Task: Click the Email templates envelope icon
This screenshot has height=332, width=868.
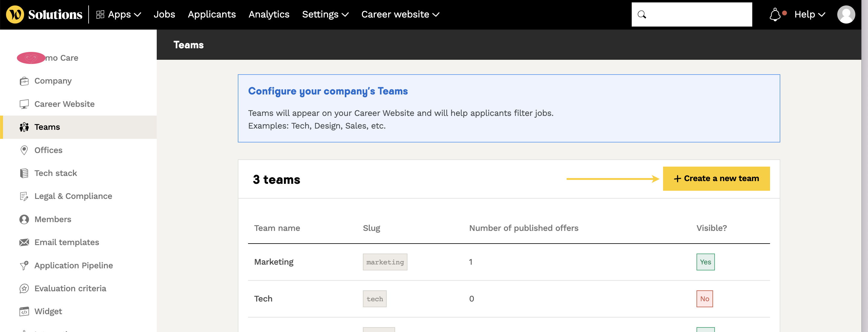Action: [x=24, y=243]
